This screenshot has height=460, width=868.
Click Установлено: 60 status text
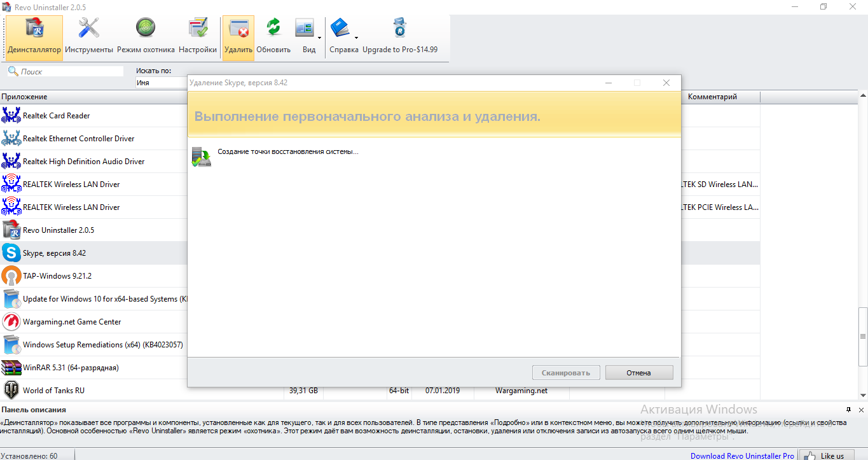29,456
